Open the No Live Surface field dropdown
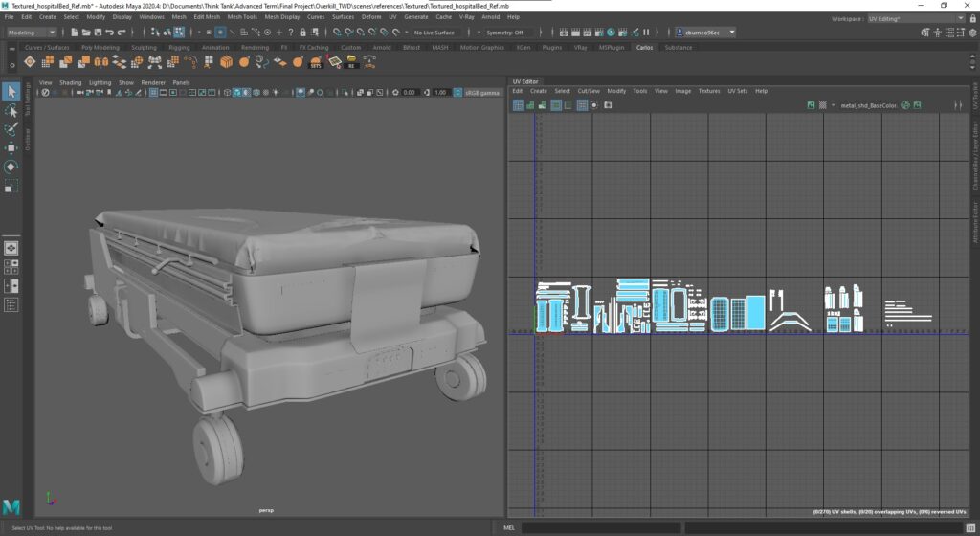The height and width of the screenshot is (536, 980). 434,33
